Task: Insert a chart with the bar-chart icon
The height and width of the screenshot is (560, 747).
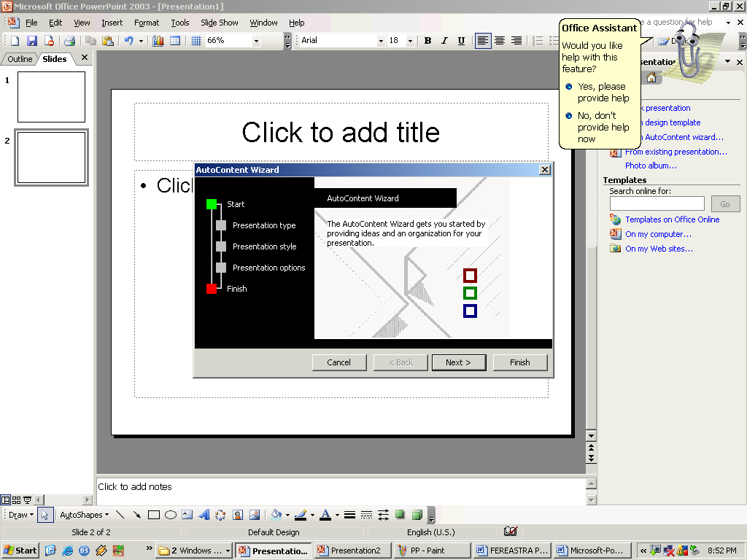Action: pos(158,41)
